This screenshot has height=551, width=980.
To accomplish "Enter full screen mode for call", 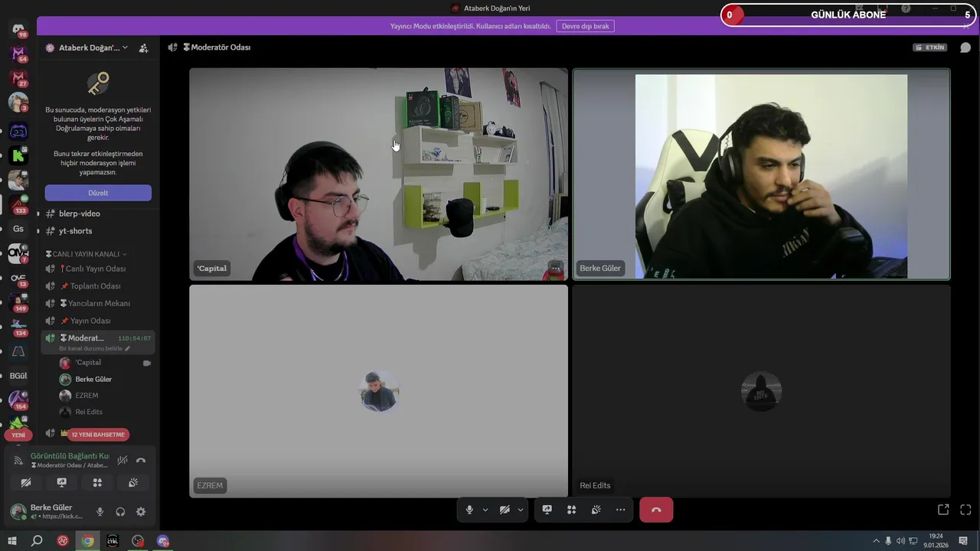I will 965,510.
